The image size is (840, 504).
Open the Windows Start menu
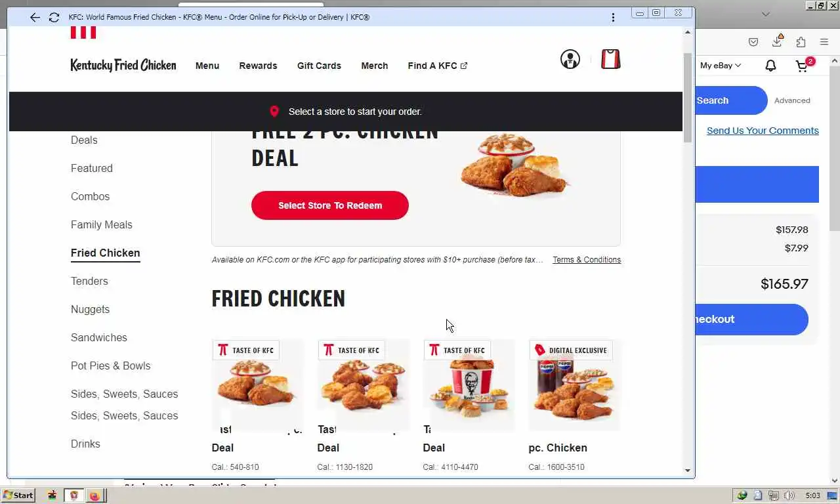pos(18,495)
